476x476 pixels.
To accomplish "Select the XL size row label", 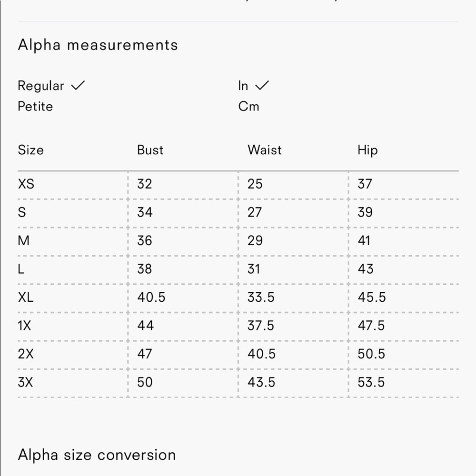I will [x=26, y=297].
